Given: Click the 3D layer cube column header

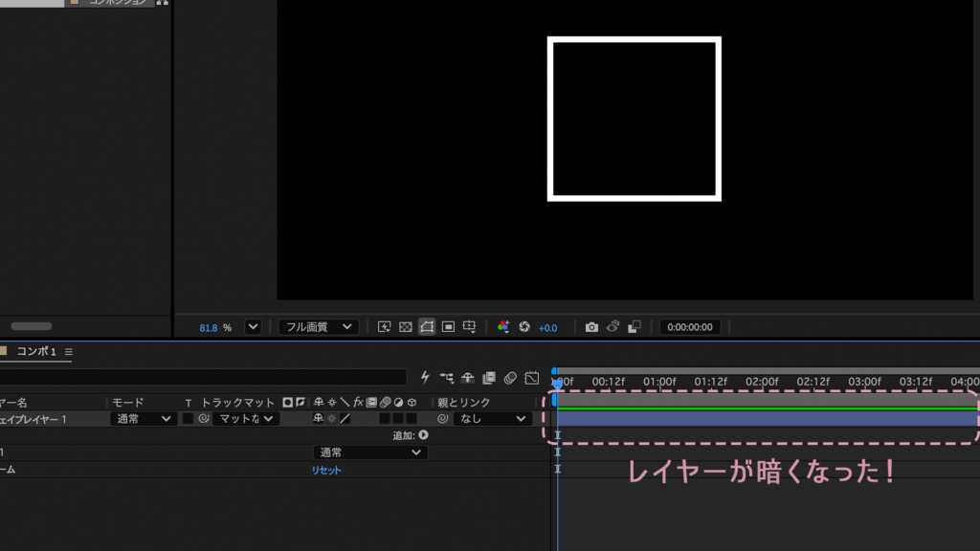Looking at the screenshot, I should coord(412,403).
